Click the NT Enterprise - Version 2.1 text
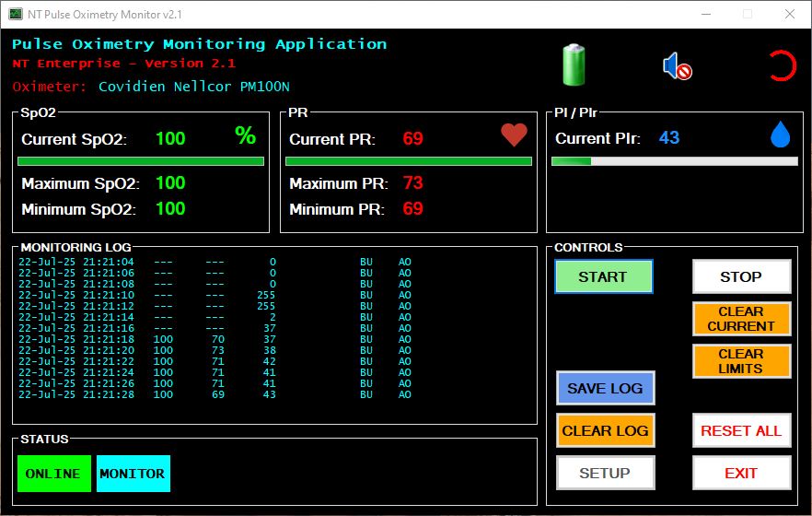Image resolution: width=812 pixels, height=516 pixels. [x=123, y=64]
